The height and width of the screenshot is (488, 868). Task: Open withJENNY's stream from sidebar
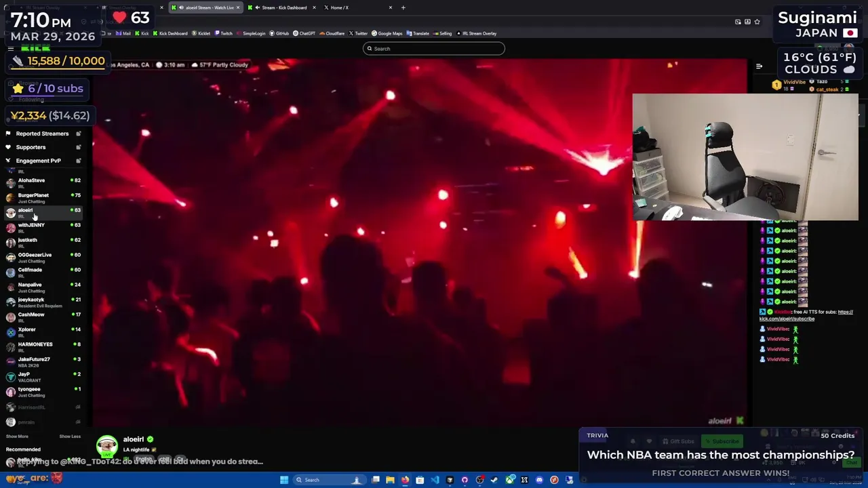coord(43,227)
